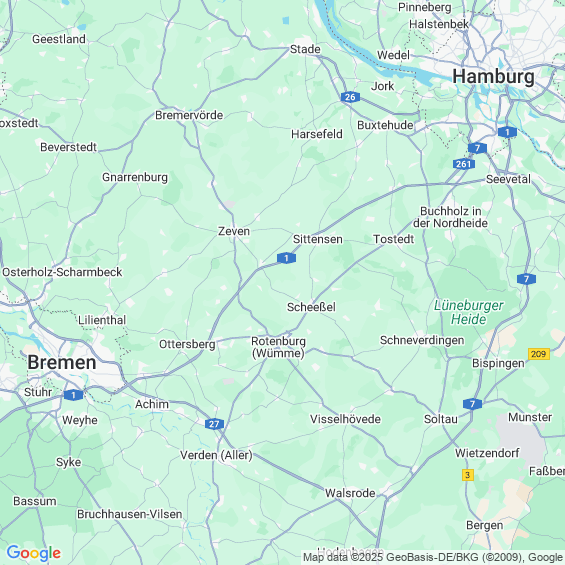The image size is (565, 565).
Task: Select the Zeven town label
Action: [234, 231]
